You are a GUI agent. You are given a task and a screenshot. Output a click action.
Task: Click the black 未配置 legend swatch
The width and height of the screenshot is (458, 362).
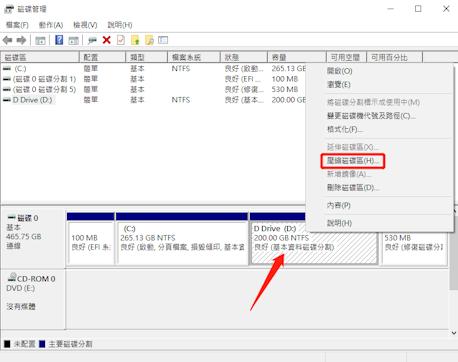point(7,344)
